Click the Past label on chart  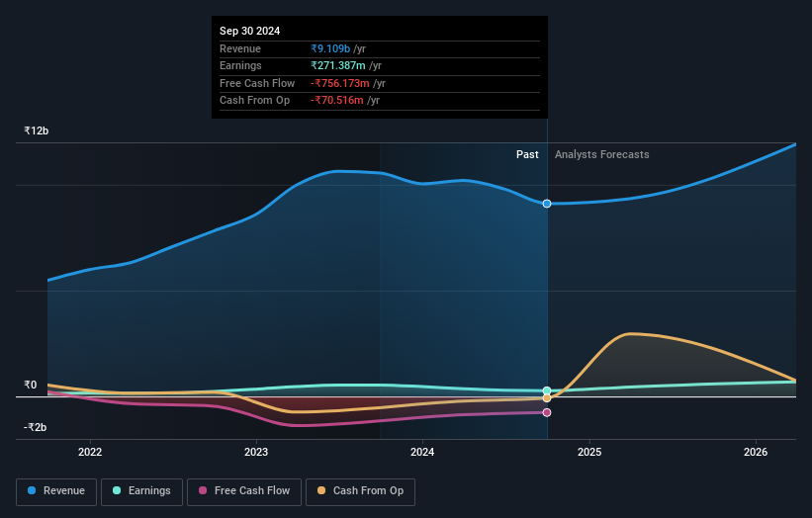coord(527,154)
